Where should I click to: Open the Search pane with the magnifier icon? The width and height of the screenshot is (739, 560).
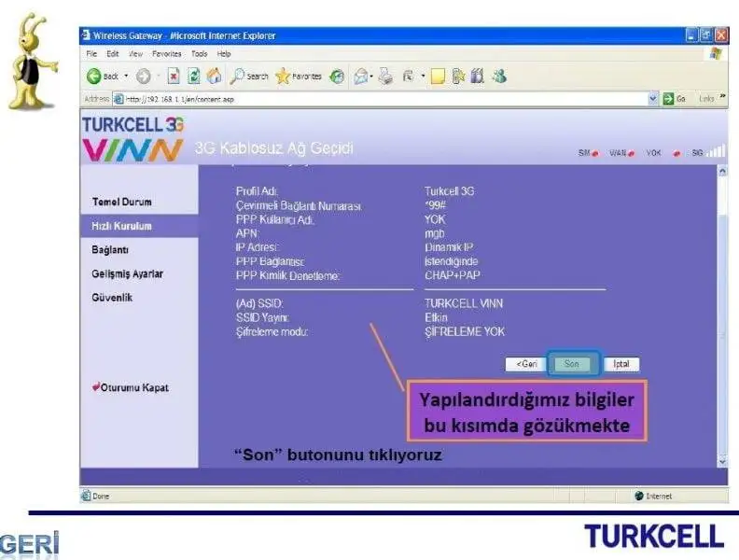[x=237, y=76]
